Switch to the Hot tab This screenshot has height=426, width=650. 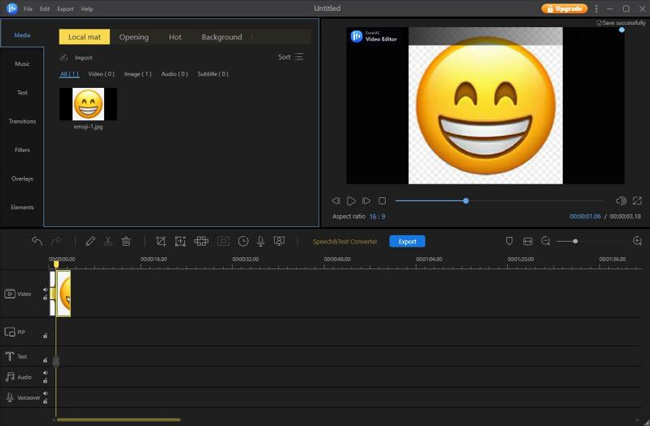tap(175, 37)
